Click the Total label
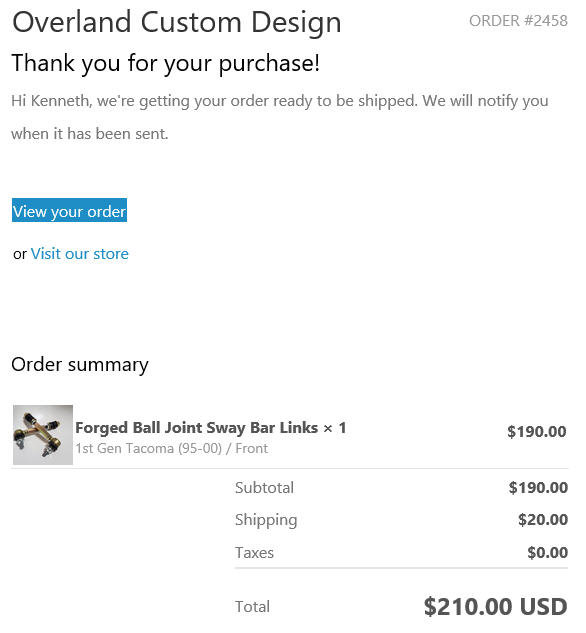 tap(252, 606)
